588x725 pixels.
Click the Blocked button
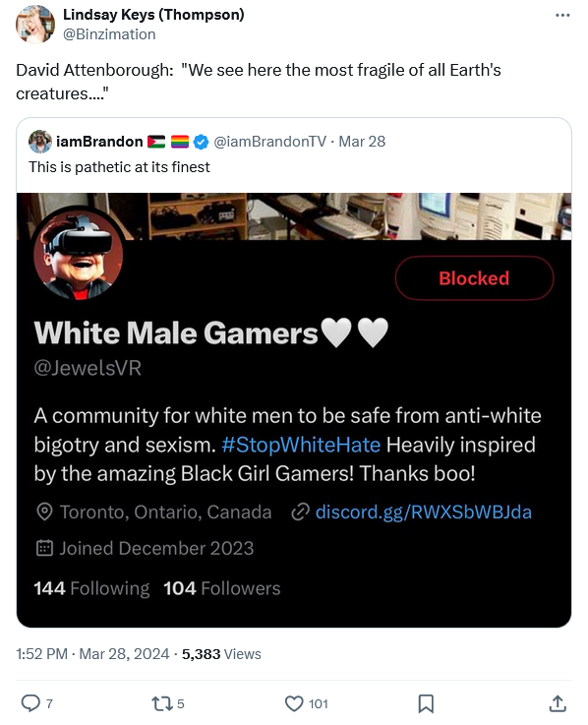[x=474, y=278]
